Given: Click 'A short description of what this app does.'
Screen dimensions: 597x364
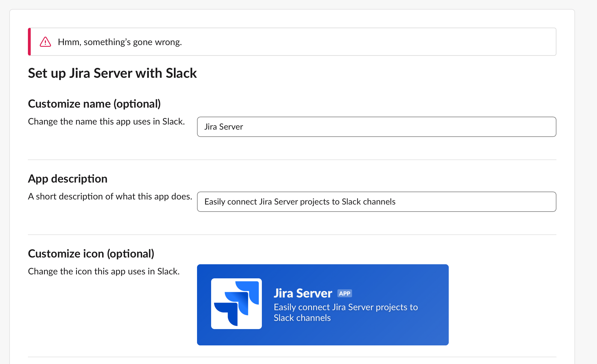Looking at the screenshot, I should pos(110,196).
